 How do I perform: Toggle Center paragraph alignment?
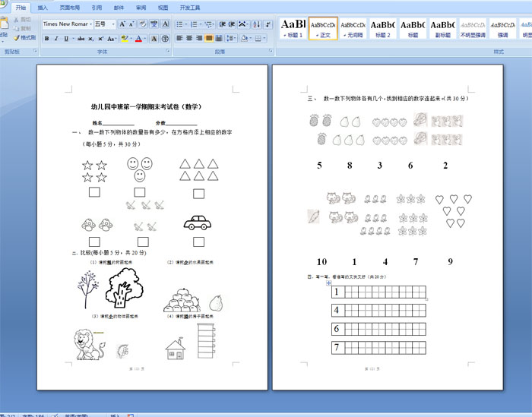tap(189, 38)
